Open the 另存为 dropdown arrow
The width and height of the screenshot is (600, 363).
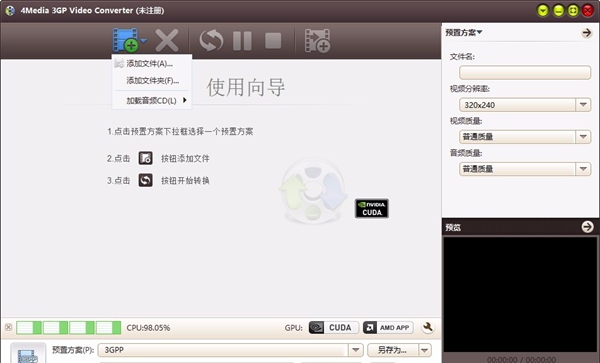(x=425, y=350)
